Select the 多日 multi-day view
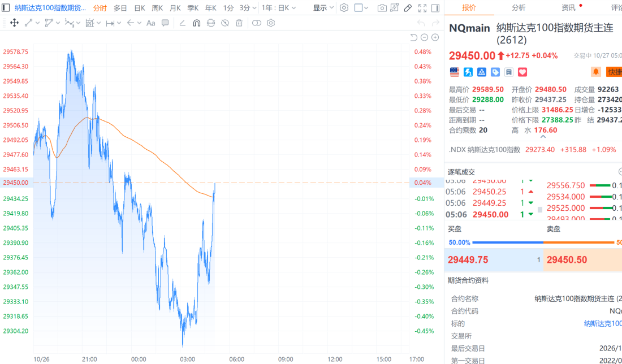The width and height of the screenshot is (622, 364). pos(120,8)
